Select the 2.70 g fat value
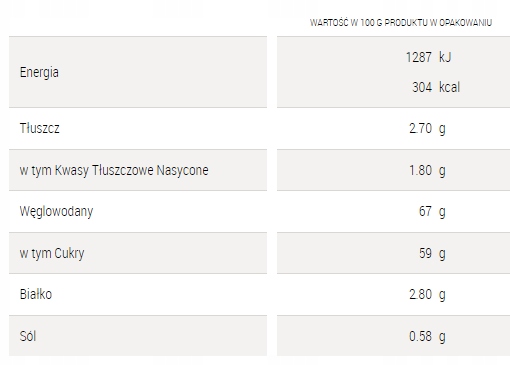 coord(427,129)
